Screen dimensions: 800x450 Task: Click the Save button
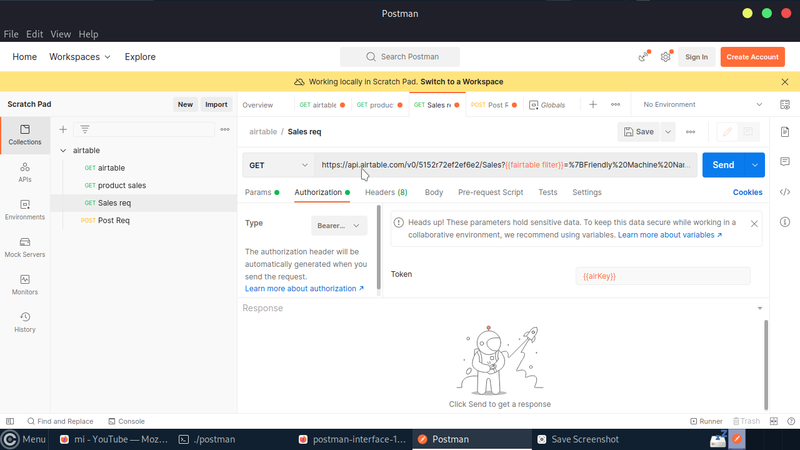pyautogui.click(x=639, y=132)
